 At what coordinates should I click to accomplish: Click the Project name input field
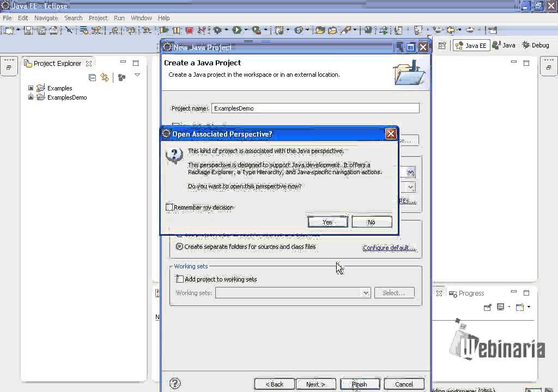pos(316,108)
